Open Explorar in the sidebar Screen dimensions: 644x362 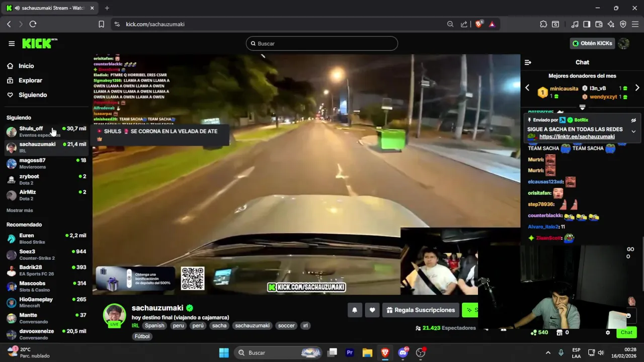coord(30,80)
